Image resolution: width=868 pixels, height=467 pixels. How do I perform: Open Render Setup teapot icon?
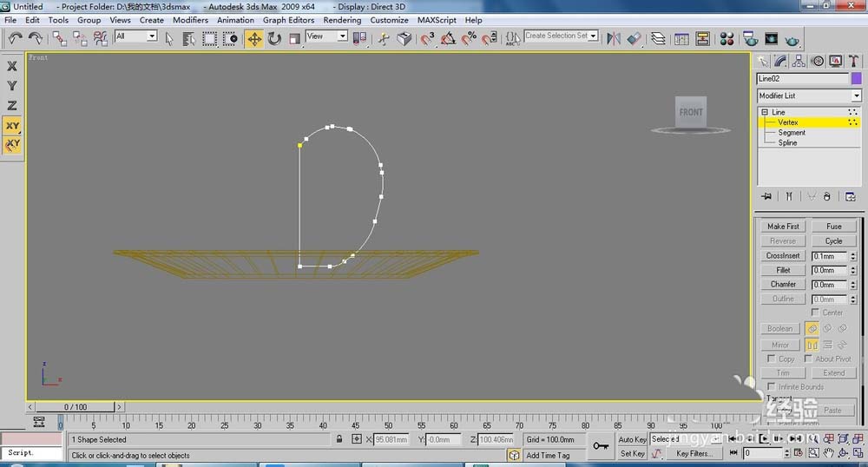(x=751, y=39)
